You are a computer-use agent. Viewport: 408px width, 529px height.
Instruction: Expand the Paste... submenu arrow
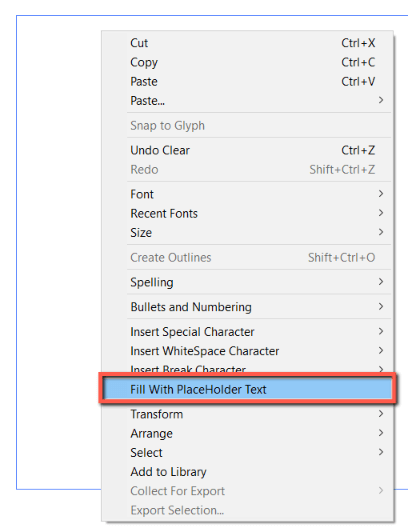click(381, 100)
